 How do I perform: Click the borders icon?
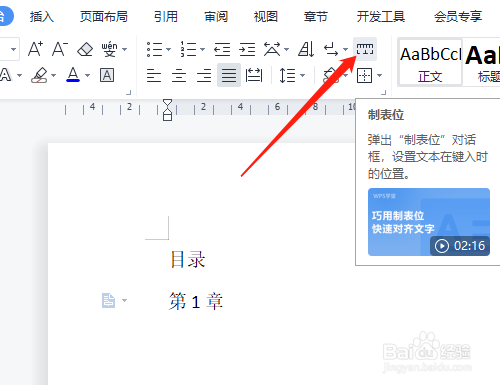(x=364, y=75)
